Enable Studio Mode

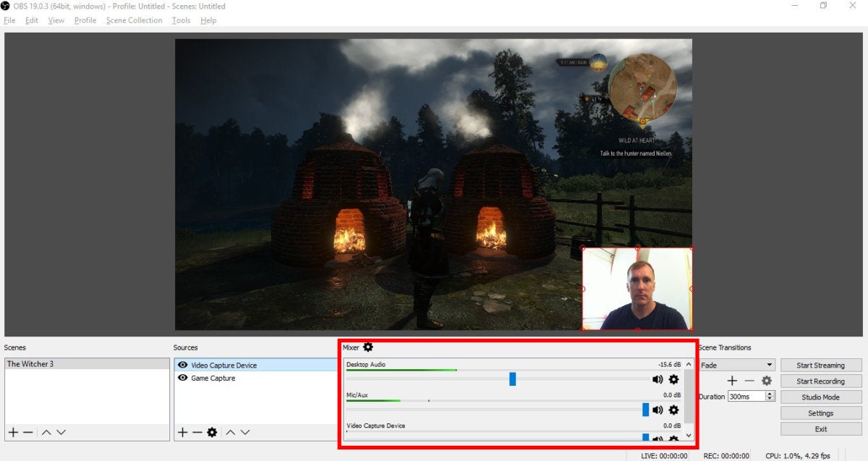click(822, 397)
